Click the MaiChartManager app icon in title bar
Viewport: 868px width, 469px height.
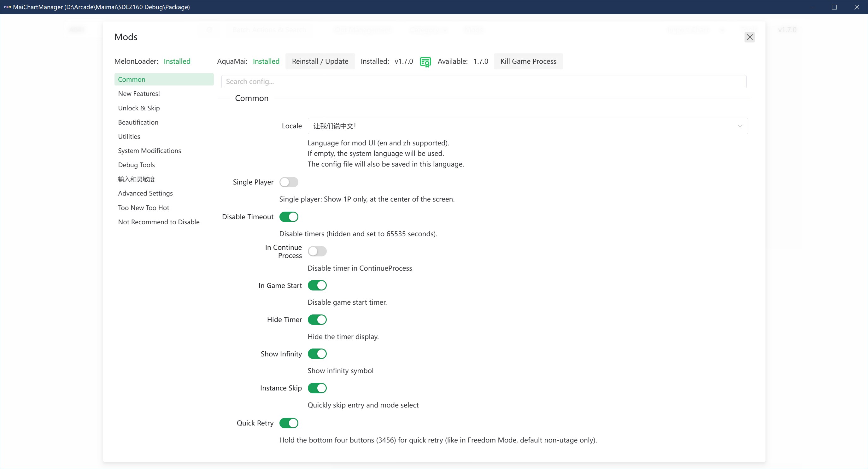click(8, 7)
